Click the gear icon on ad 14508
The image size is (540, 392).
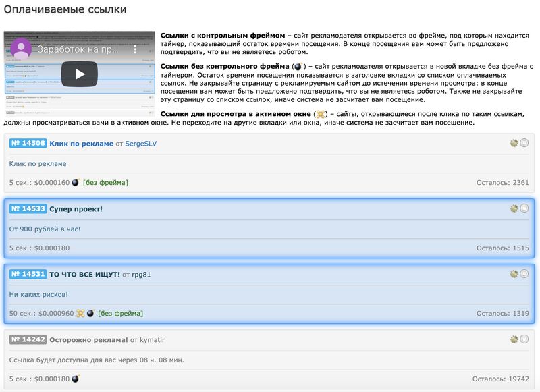click(x=514, y=143)
